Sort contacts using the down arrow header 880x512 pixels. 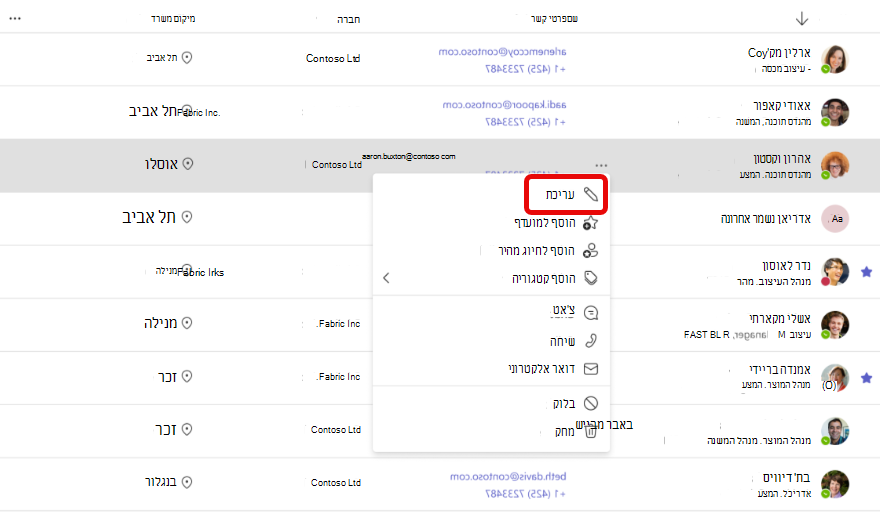click(x=802, y=19)
